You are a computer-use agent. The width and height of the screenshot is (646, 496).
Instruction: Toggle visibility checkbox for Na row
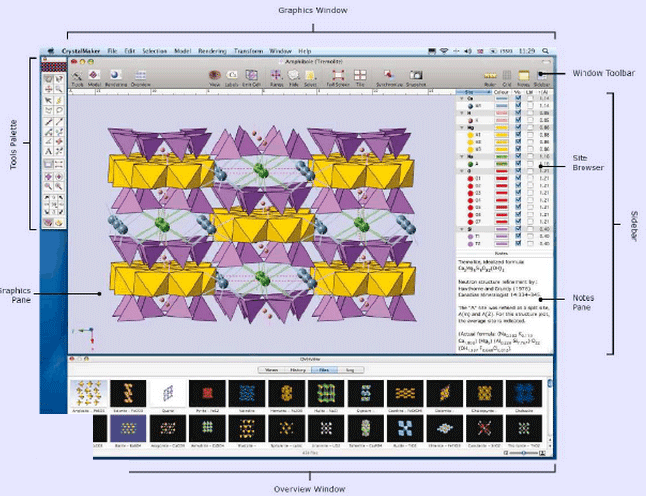pos(518,156)
